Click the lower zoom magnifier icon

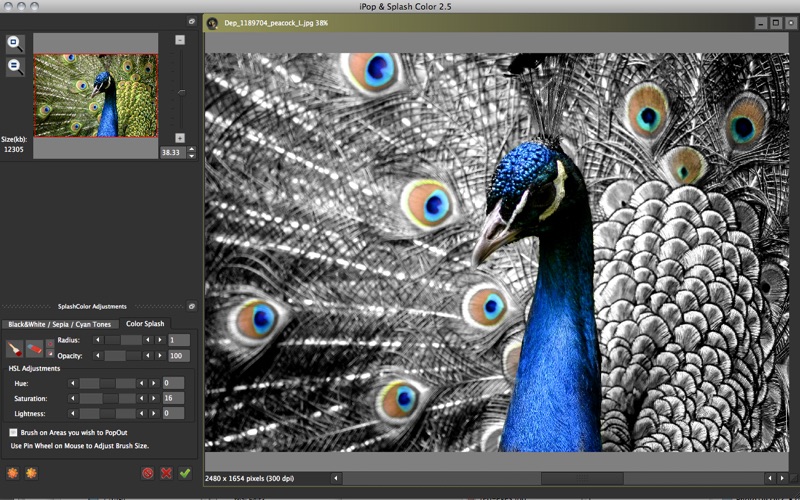[x=15, y=67]
